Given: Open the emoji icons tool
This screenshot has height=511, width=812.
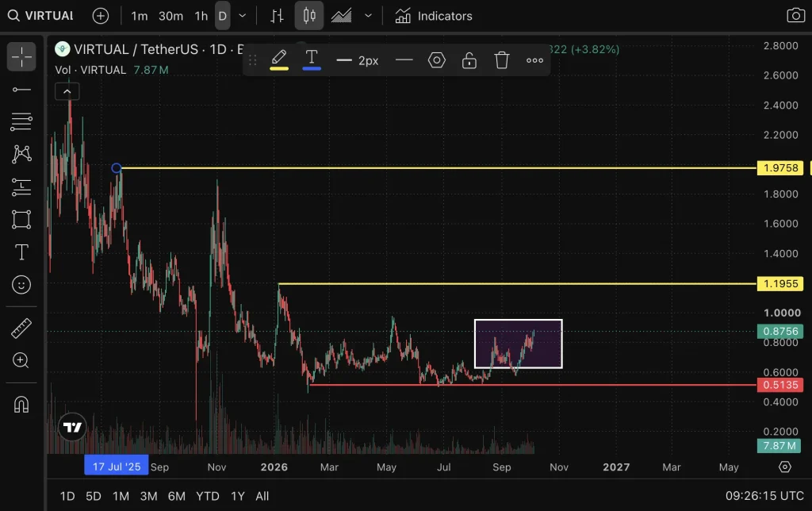Looking at the screenshot, I should (21, 285).
